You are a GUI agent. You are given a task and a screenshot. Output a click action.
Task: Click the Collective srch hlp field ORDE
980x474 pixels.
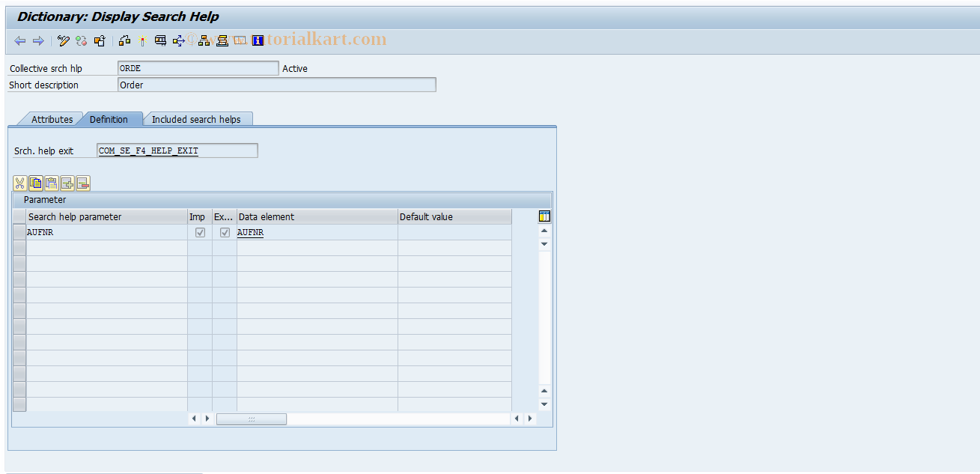pyautogui.click(x=198, y=68)
